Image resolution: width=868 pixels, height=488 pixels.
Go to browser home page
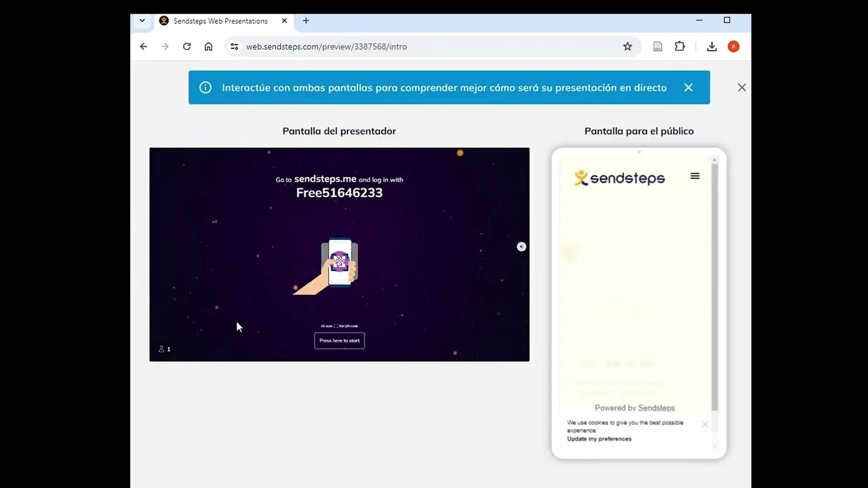pyautogui.click(x=208, y=47)
